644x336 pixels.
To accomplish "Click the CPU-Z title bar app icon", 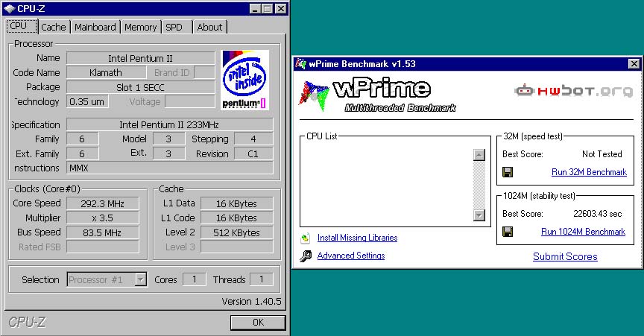I will [x=9, y=8].
